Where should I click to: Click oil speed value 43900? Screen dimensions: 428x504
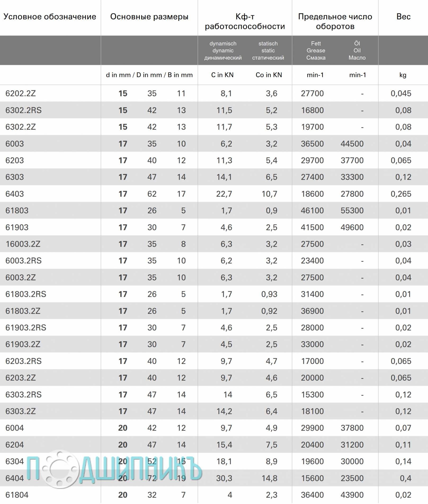pyautogui.click(x=352, y=495)
